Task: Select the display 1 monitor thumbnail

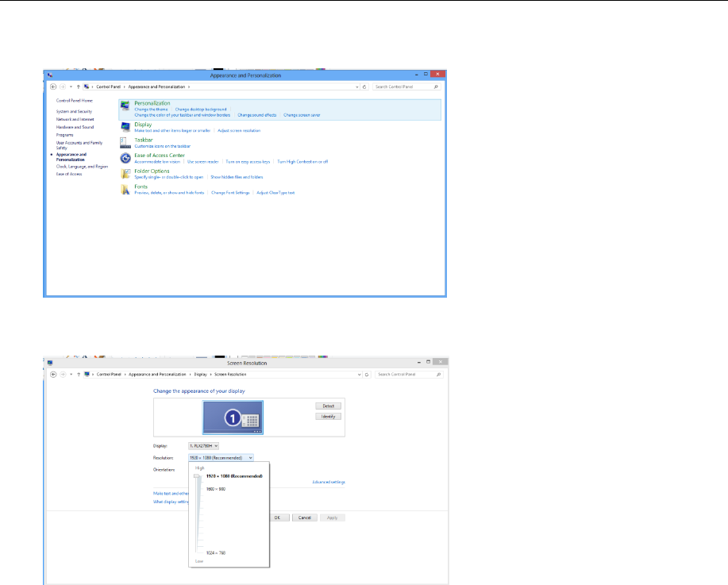Action: (233, 418)
